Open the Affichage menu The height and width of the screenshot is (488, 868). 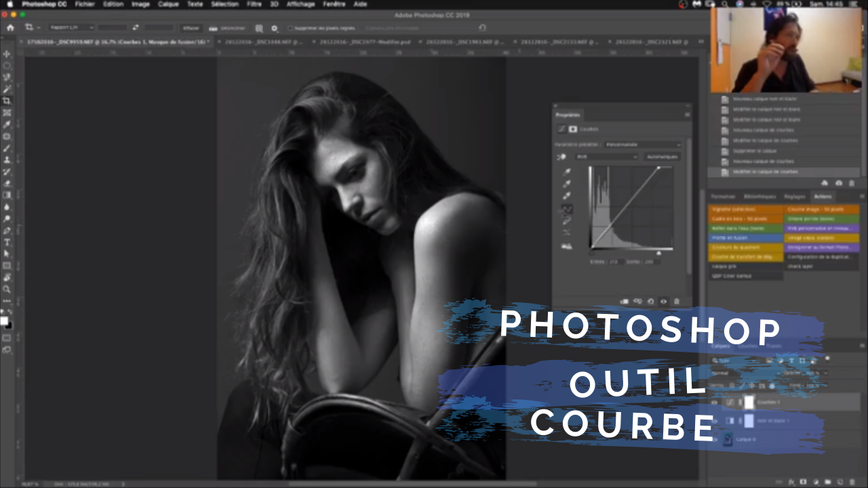tap(300, 4)
